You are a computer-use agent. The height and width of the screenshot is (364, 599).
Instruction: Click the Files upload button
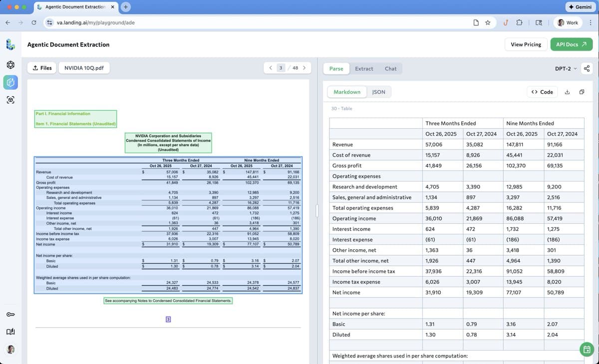pos(42,68)
